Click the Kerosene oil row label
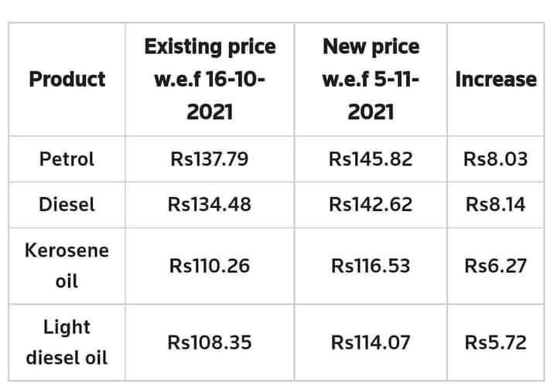The image size is (557, 392). coord(67,266)
